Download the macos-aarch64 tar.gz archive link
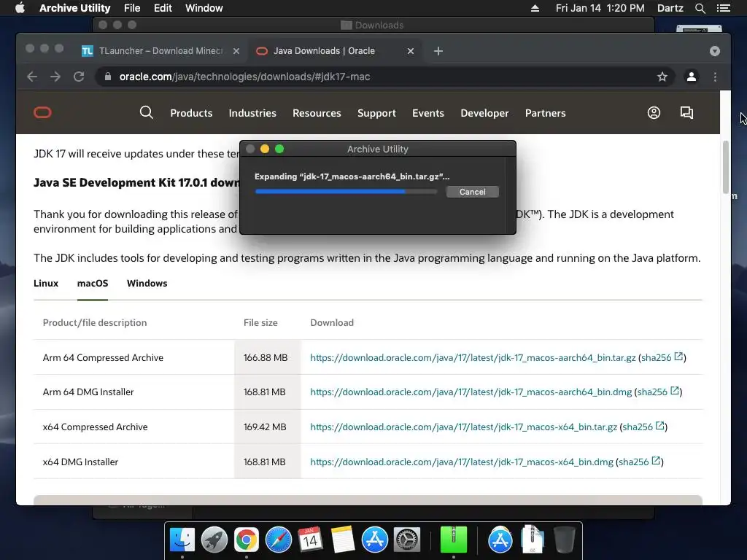Viewport: 747px width, 560px height. point(473,357)
